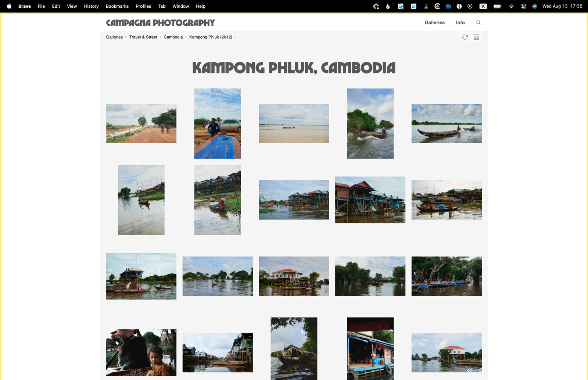Screen dimensions: 588x380
Task: Click the circular play icon in menu bar
Action: (470, 6)
